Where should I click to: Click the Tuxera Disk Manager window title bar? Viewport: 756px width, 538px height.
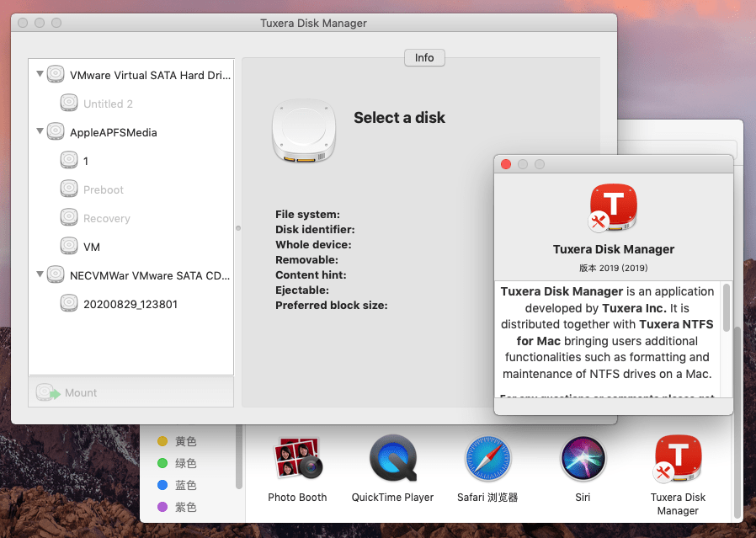(314, 23)
